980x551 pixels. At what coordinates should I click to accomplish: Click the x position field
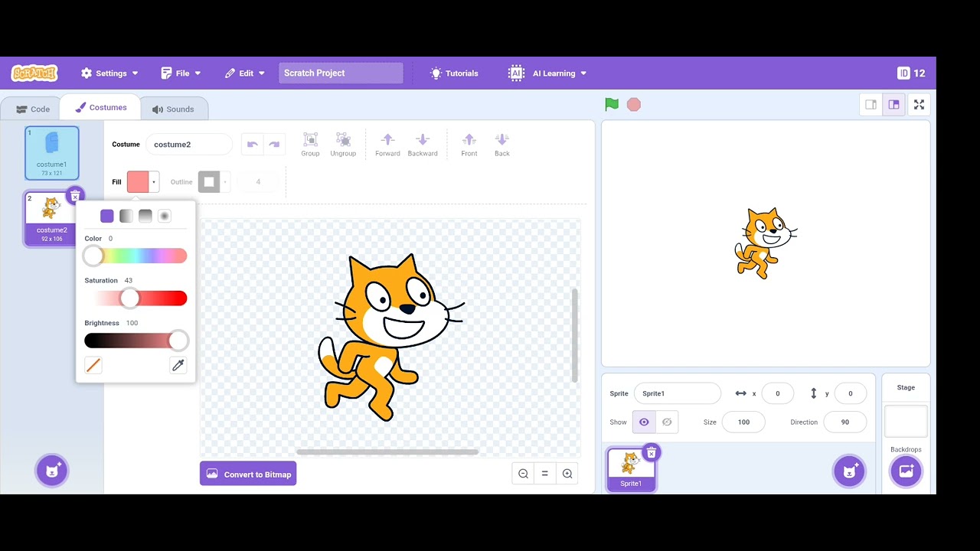pyautogui.click(x=778, y=393)
